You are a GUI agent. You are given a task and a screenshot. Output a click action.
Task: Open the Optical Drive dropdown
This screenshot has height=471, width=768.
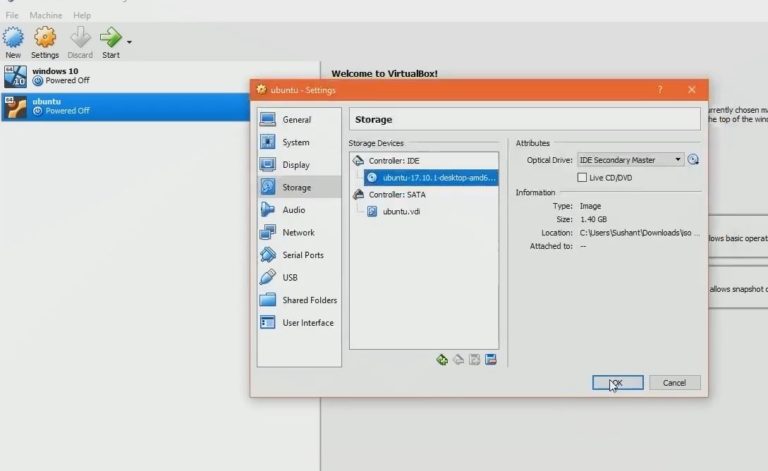[x=630, y=160]
